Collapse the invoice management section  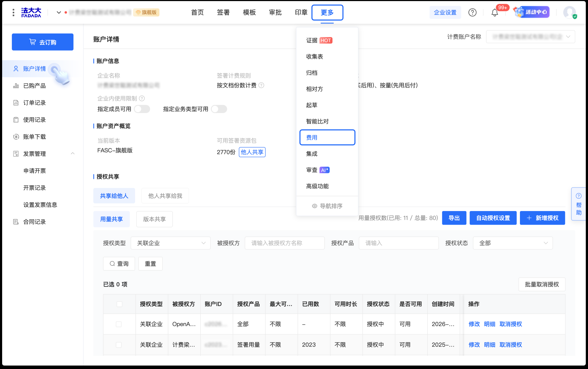pyautogui.click(x=73, y=154)
